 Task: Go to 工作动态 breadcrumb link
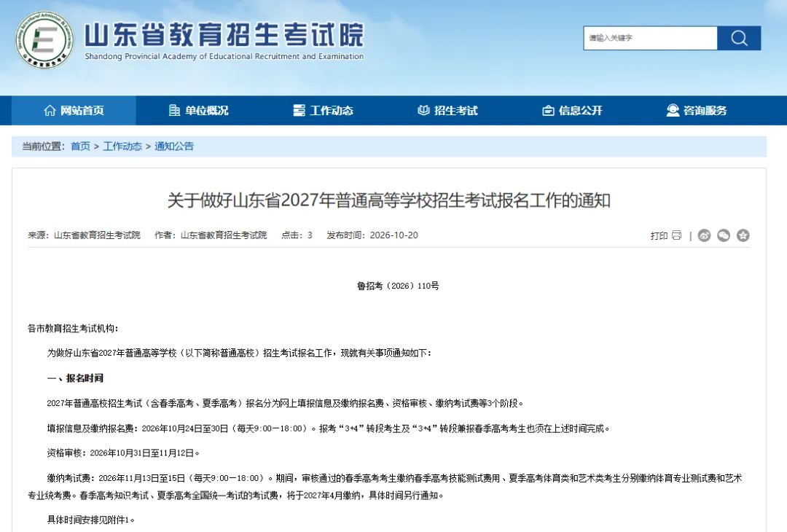[122, 146]
